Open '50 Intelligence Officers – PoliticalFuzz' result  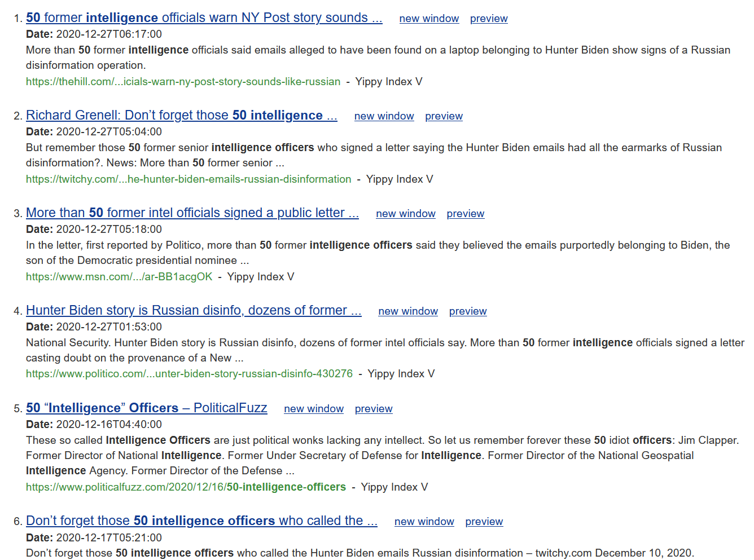146,408
